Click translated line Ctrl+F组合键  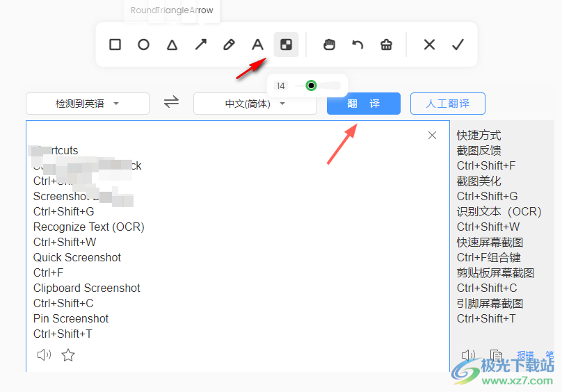[x=488, y=257]
